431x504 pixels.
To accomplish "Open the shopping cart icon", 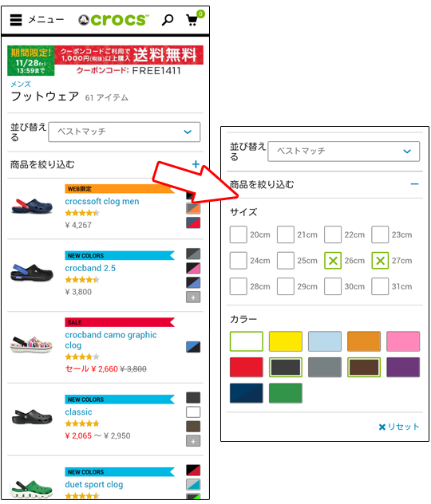I will 192,20.
